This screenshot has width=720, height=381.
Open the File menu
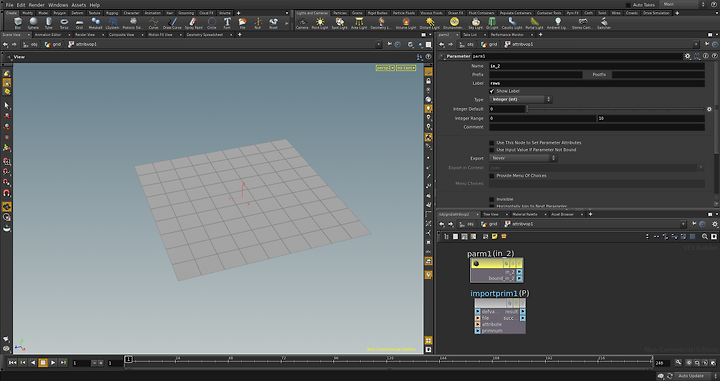tap(9, 5)
